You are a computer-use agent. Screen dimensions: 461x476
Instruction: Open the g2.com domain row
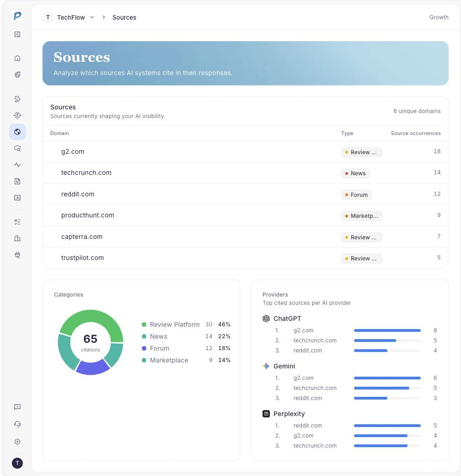(x=245, y=151)
